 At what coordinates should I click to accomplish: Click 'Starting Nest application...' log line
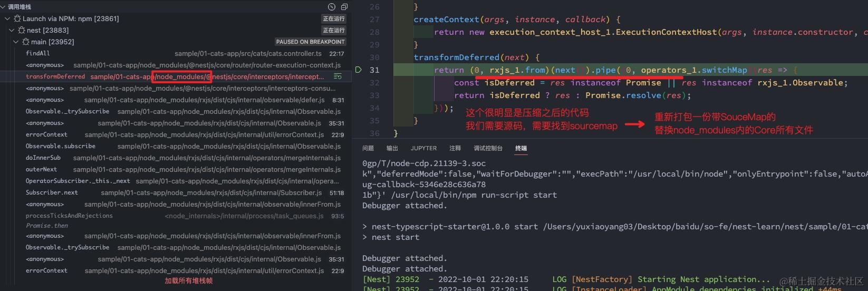[703, 279]
